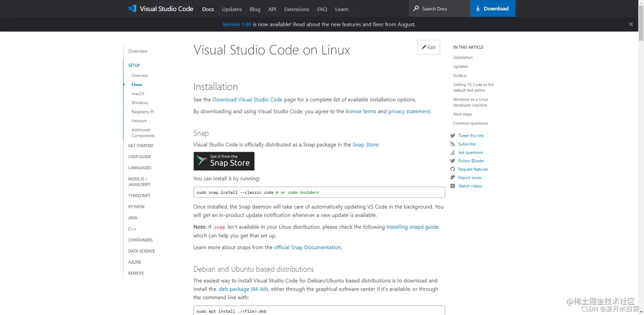This screenshot has height=315, width=644.
Task: Click the Edit button
Action: 428,47
